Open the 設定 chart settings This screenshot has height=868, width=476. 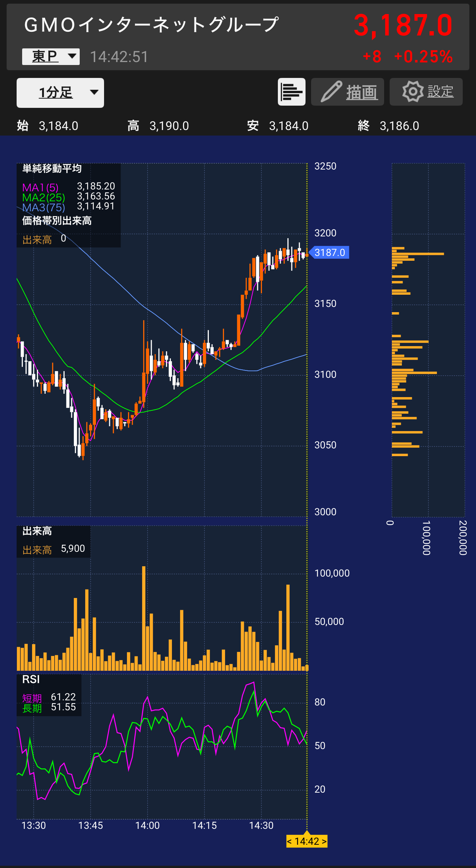426,92
